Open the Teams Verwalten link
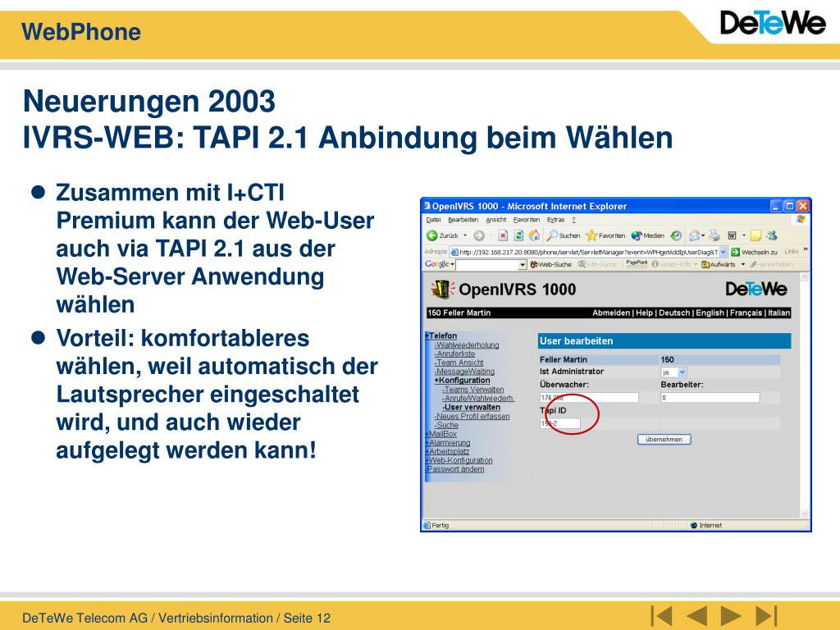Viewport: 840px width, 630px height. click(473, 390)
